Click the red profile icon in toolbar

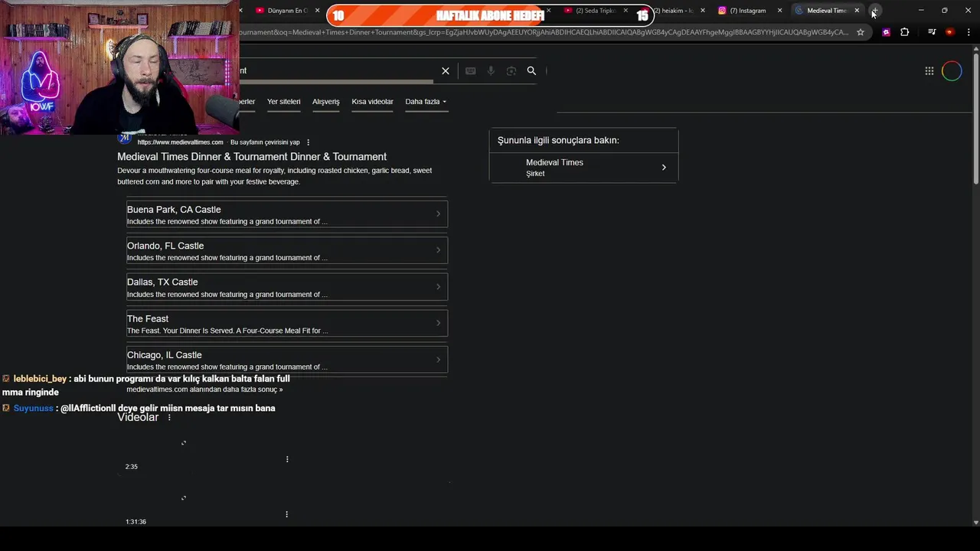[949, 32]
